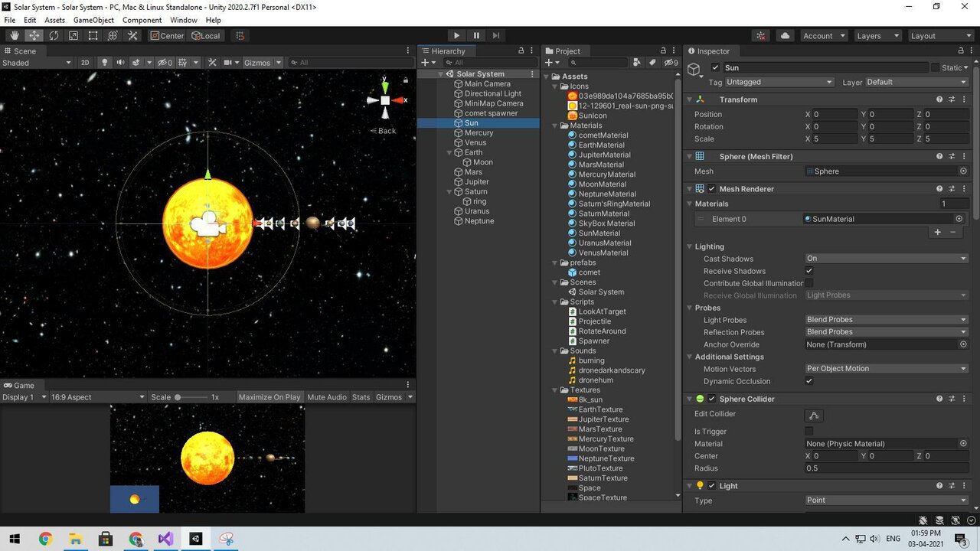Image resolution: width=980 pixels, height=551 pixels.
Task: Open the GameObject menu
Action: coord(93,20)
